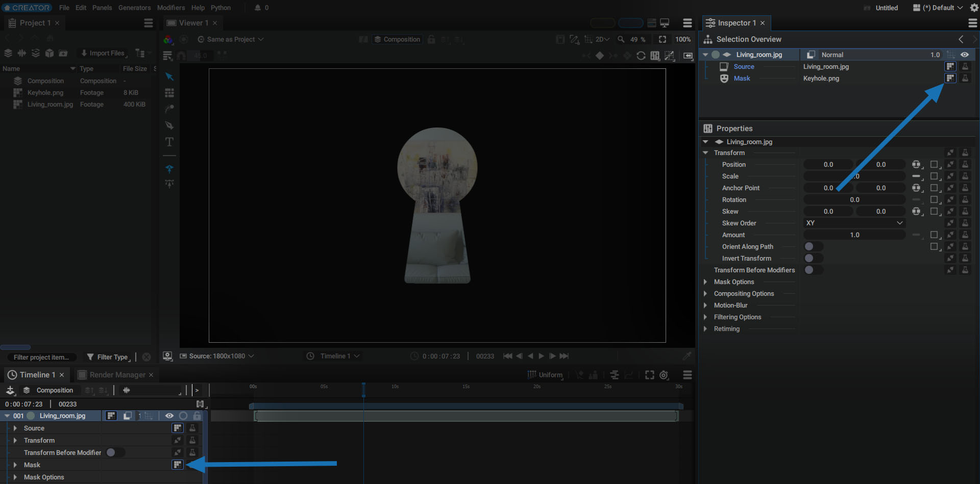
Task: Expand Mask Options in Properties
Action: 705,282
